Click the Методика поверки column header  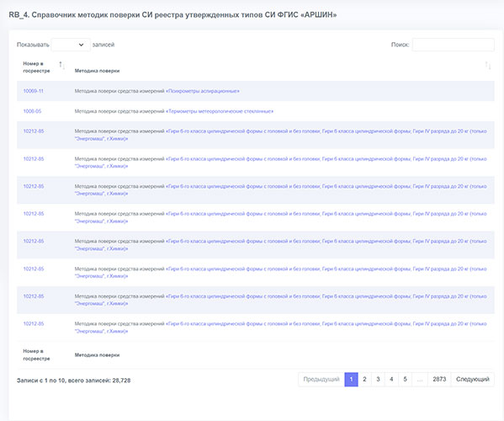97,71
